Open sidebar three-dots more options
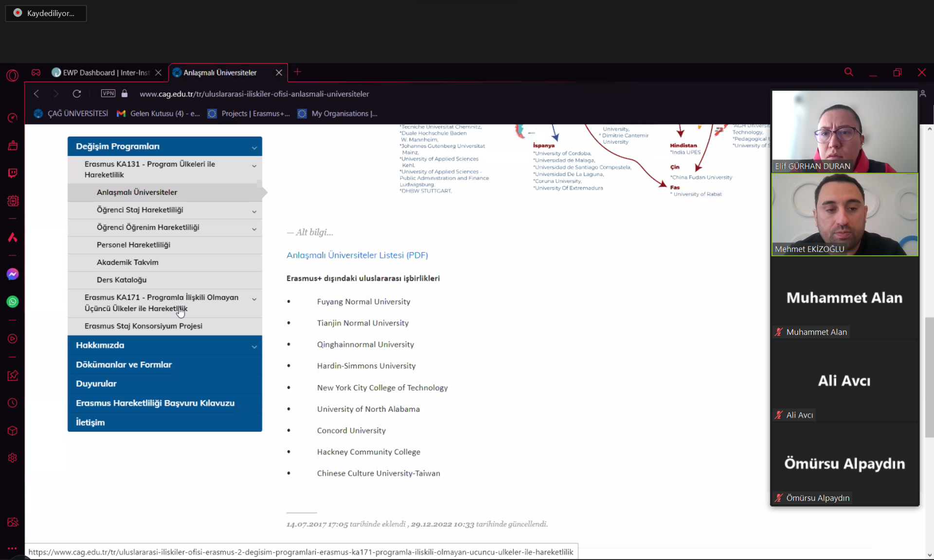934x560 pixels. pos(13,548)
